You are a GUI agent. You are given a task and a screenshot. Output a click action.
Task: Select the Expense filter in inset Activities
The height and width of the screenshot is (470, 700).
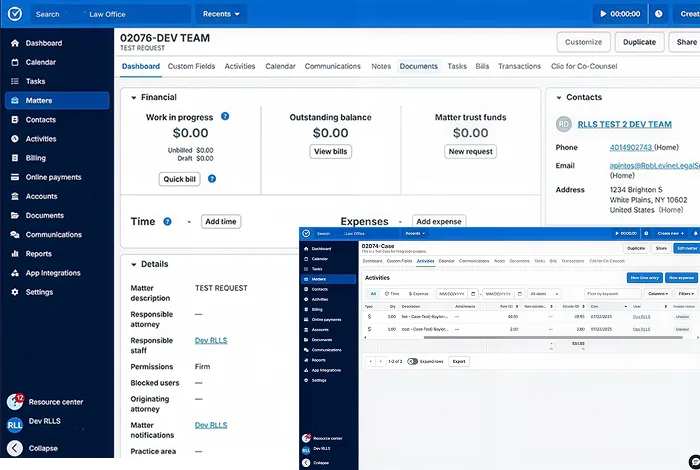click(418, 294)
